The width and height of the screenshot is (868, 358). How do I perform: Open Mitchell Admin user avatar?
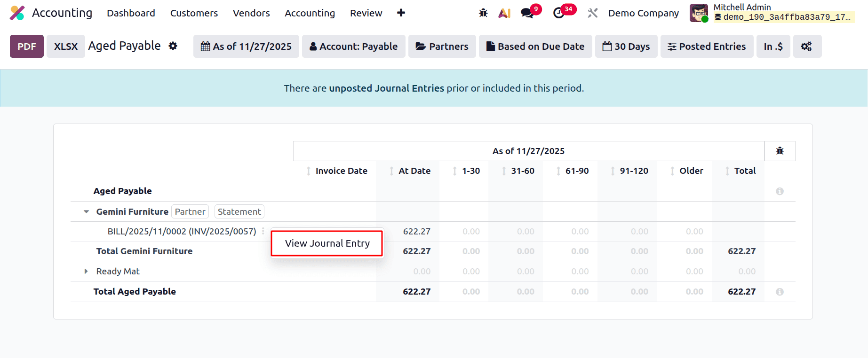pyautogui.click(x=699, y=13)
